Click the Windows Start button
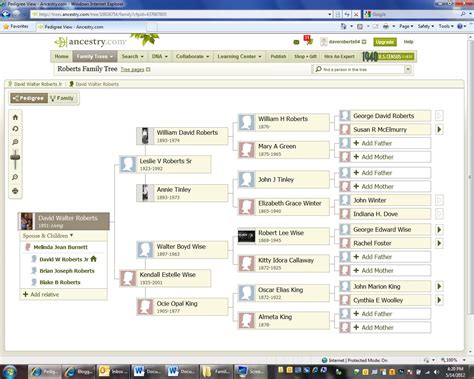The width and height of the screenshot is (474, 379). (10, 371)
